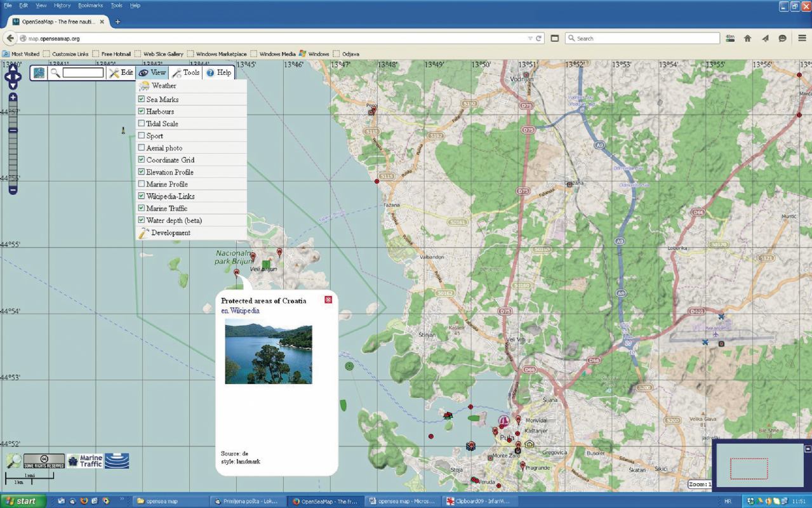Click the Creative Commons Some Rights Reserved badge

point(44,461)
